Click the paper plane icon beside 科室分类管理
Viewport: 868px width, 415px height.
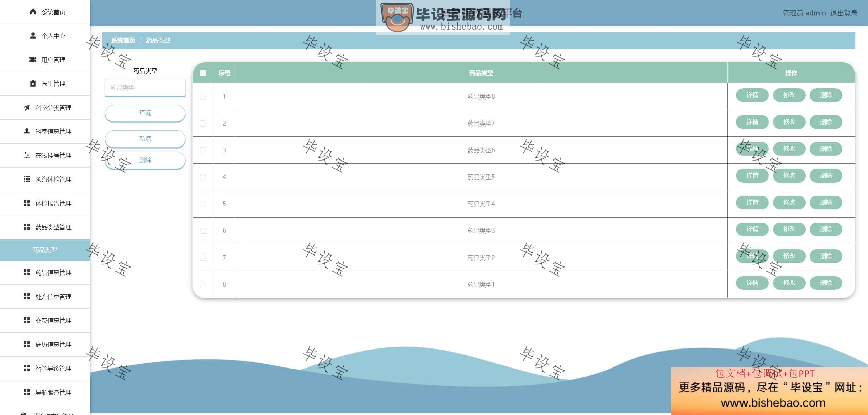[27, 108]
